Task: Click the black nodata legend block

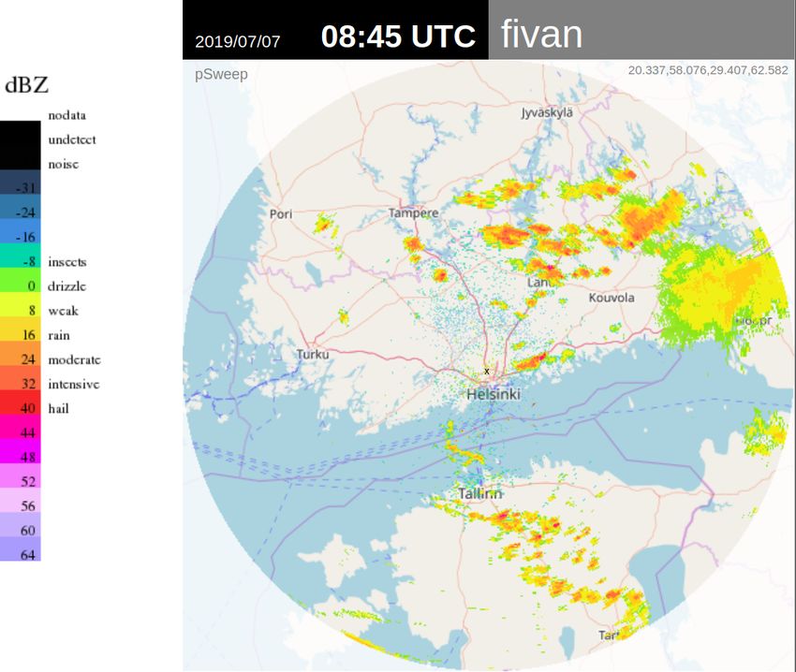Action: pos(21,145)
